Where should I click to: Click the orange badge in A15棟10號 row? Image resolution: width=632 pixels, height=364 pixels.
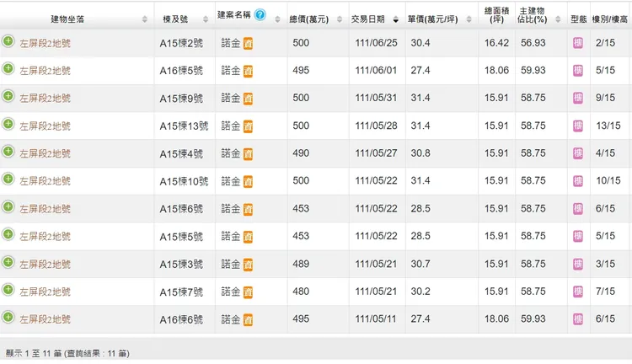click(x=248, y=182)
